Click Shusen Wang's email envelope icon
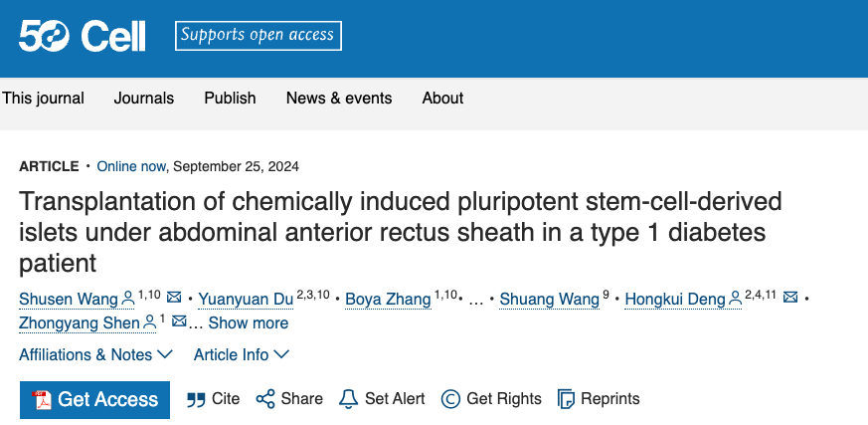This screenshot has height=425, width=868. point(174,298)
